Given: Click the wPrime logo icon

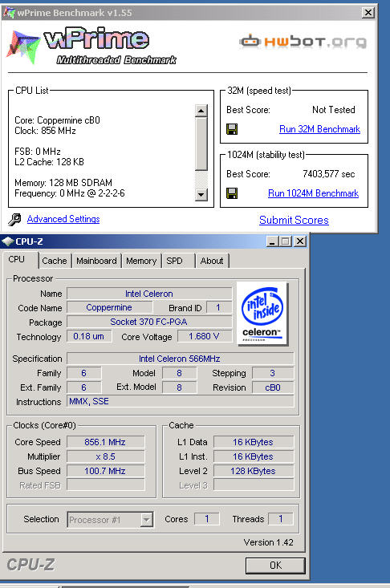Looking at the screenshot, I should tap(23, 47).
